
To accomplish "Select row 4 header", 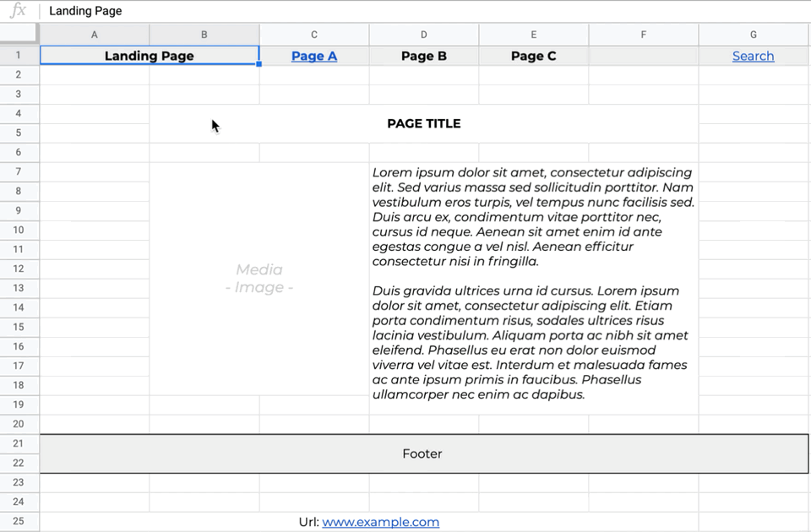I will click(19, 114).
